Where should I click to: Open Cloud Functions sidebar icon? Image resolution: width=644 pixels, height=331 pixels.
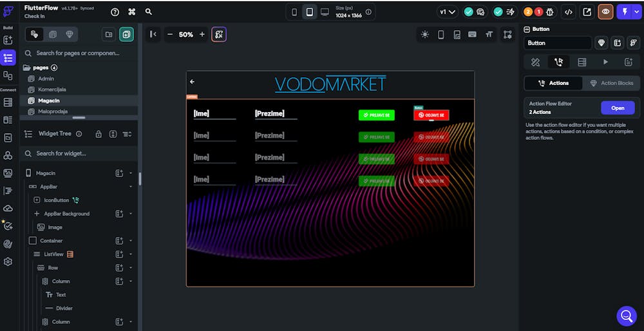tap(8, 208)
